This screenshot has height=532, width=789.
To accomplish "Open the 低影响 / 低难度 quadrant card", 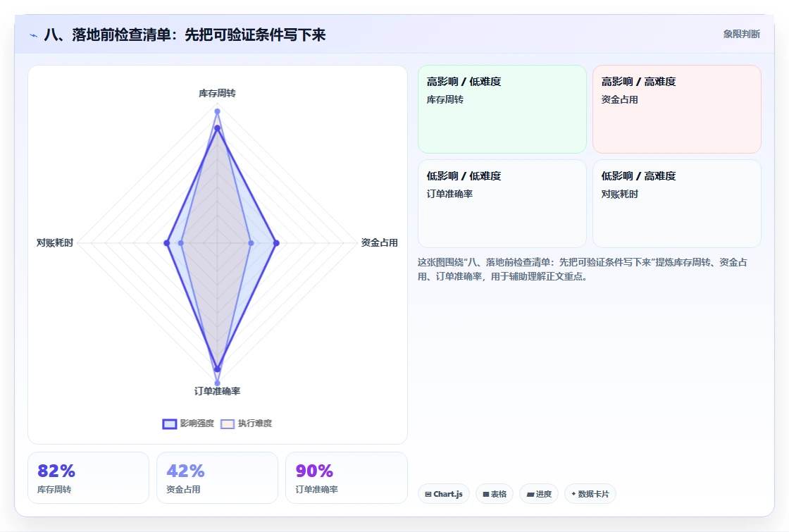I will coord(502,204).
